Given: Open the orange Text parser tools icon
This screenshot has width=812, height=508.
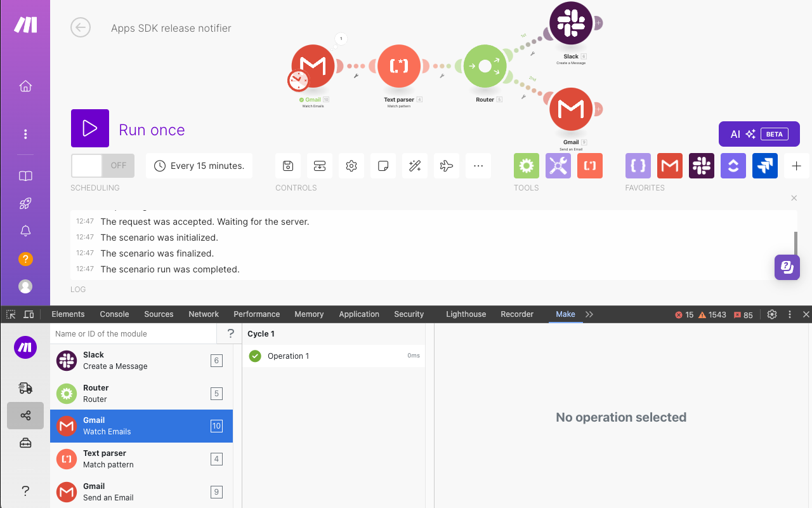Looking at the screenshot, I should pos(590,166).
